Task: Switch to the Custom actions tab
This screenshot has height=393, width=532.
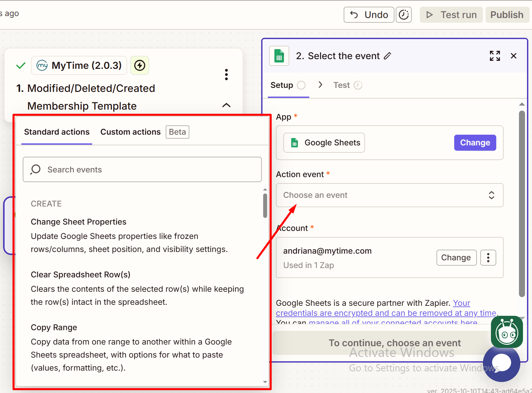Action: pos(131,132)
